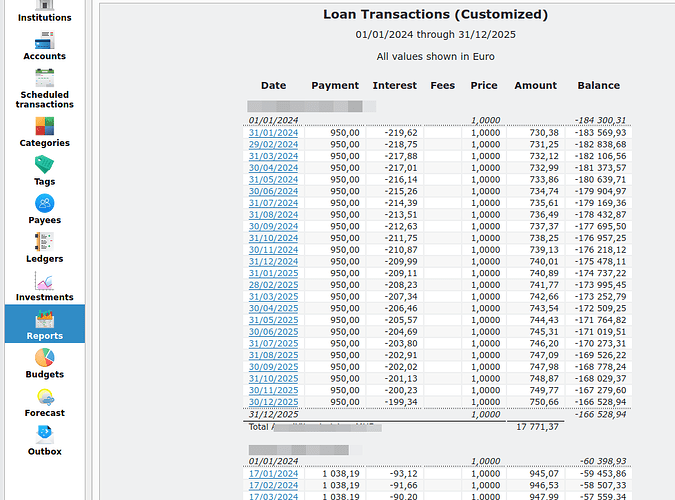This screenshot has width=675, height=500.
Task: Open the Categories view icon
Action: (44, 127)
